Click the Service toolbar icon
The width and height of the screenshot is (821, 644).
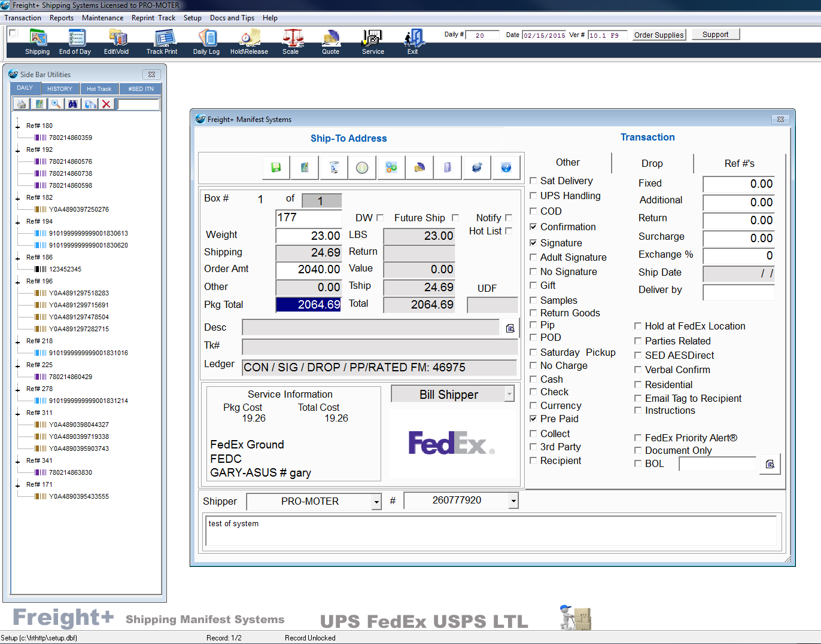point(373,42)
